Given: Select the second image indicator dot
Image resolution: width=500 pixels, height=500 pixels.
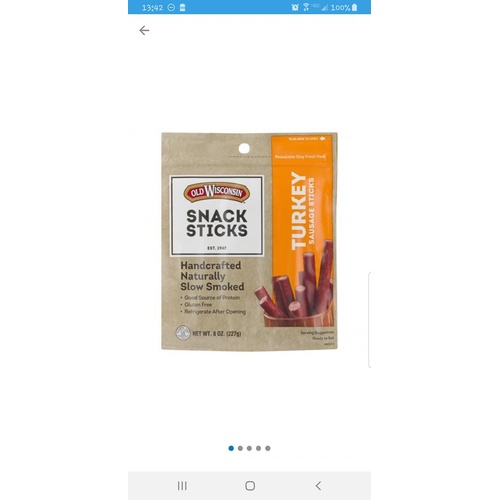Looking at the screenshot, I should coord(240,448).
